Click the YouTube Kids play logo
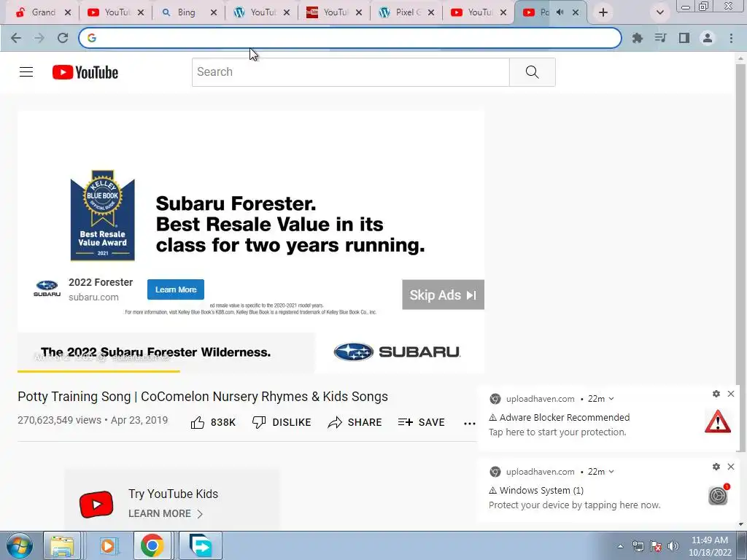This screenshot has height=560, width=747. [96, 505]
